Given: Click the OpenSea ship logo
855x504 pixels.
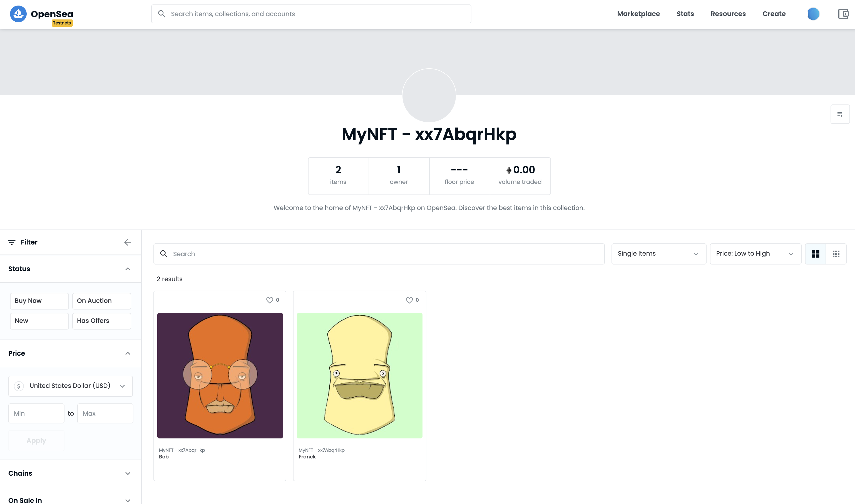Looking at the screenshot, I should (x=18, y=14).
